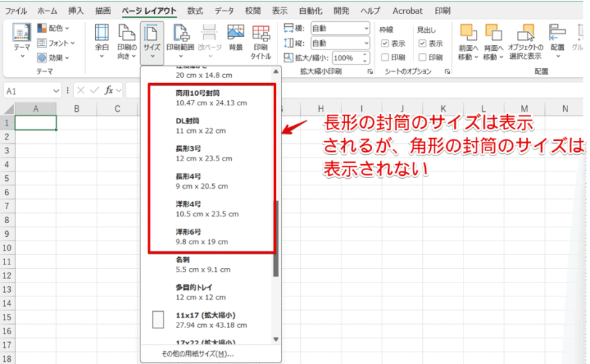Select 多目的トレイ paper size
Viewport: 590px width, 364px height.
(x=207, y=293)
